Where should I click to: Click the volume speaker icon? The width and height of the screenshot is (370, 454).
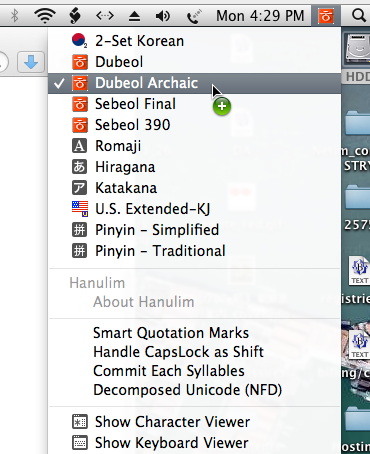click(163, 16)
